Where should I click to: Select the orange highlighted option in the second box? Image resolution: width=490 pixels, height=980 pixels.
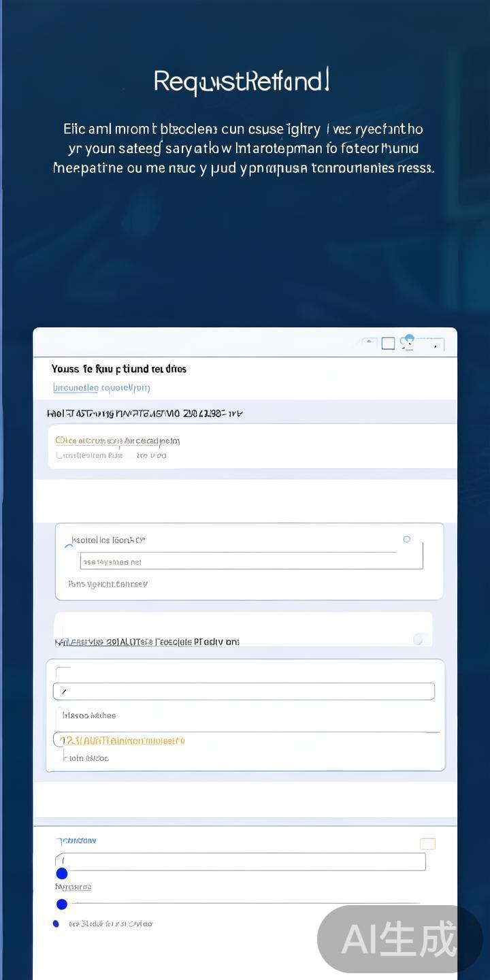(122, 740)
